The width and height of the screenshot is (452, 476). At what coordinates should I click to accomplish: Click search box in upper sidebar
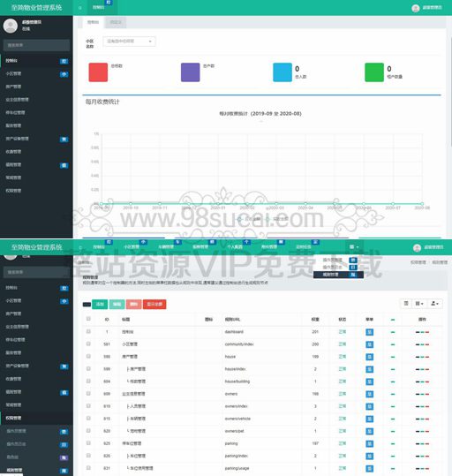(x=36, y=45)
